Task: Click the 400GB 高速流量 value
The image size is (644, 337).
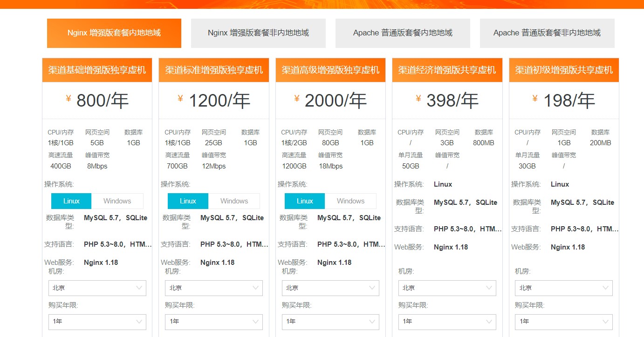Action: [x=61, y=166]
